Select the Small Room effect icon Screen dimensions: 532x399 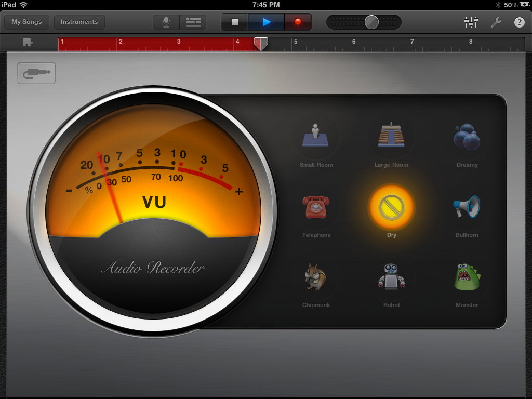click(x=316, y=136)
